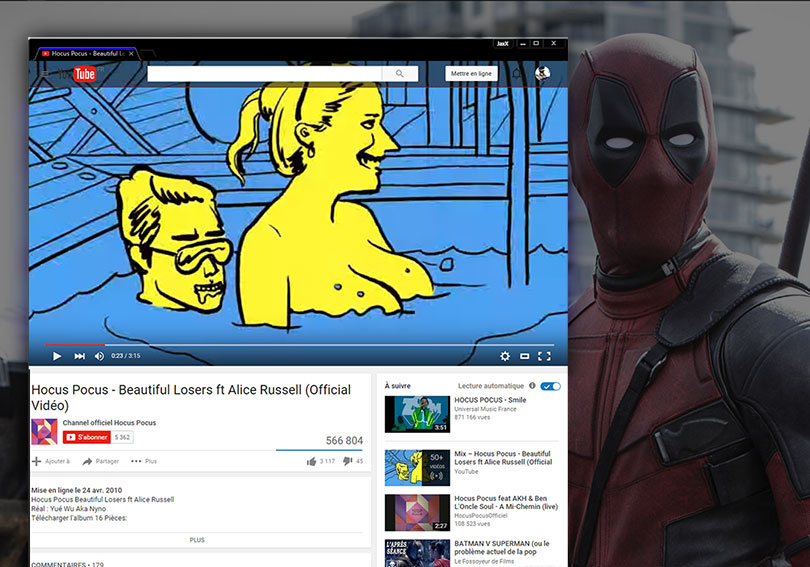Open a new browser tab
This screenshot has height=567, width=810.
click(x=147, y=53)
